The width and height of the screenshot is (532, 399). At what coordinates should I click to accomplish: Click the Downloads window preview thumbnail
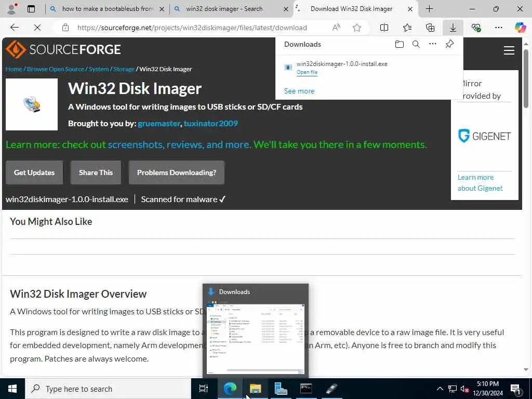256,339
